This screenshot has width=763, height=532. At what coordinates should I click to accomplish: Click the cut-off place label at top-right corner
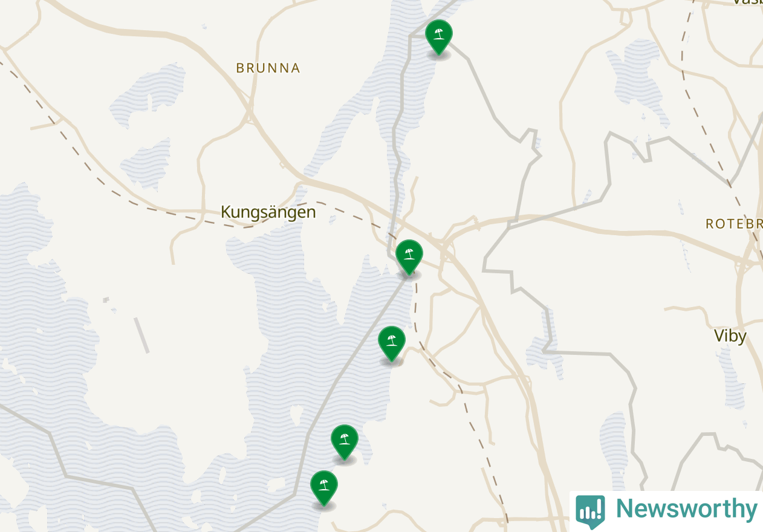747,2
